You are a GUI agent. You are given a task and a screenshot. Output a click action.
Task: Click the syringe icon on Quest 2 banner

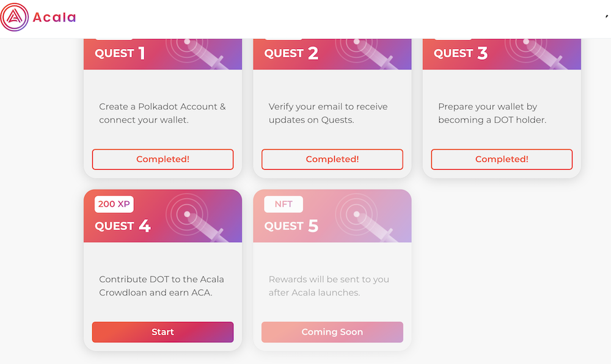coord(365,54)
